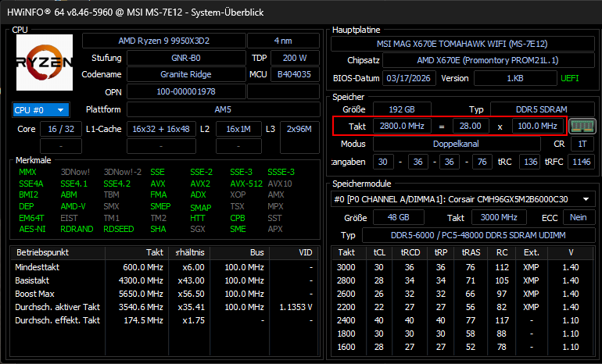Click the SSE4A feature label

coord(31,184)
